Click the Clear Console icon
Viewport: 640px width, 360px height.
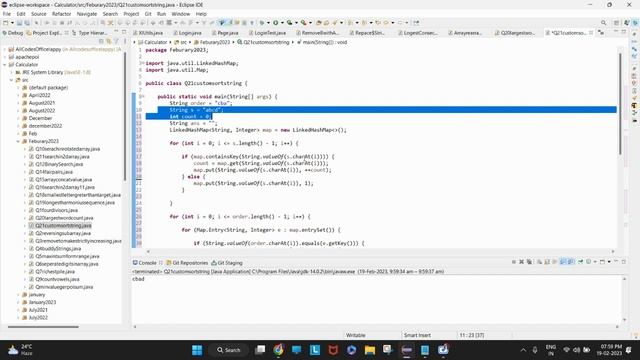tap(539, 262)
